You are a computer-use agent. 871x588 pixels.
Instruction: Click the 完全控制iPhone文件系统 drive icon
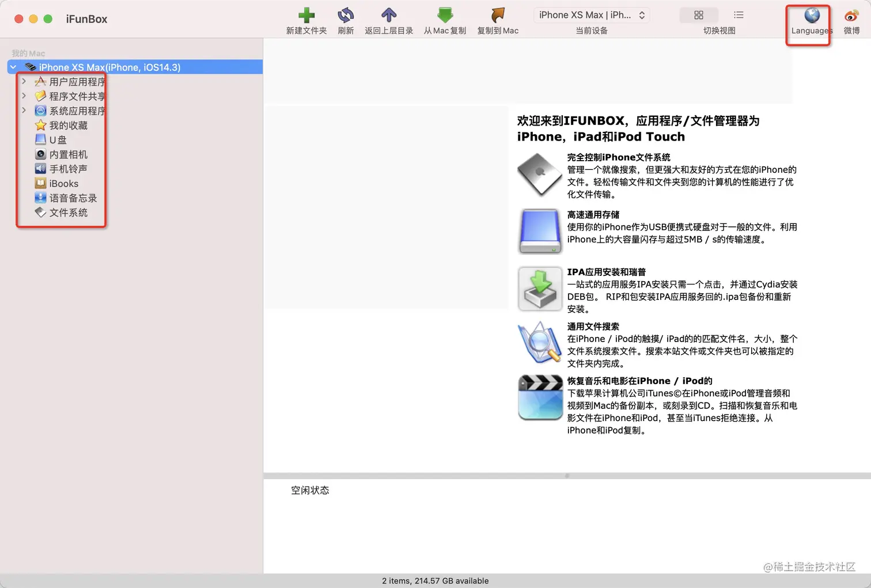point(539,174)
